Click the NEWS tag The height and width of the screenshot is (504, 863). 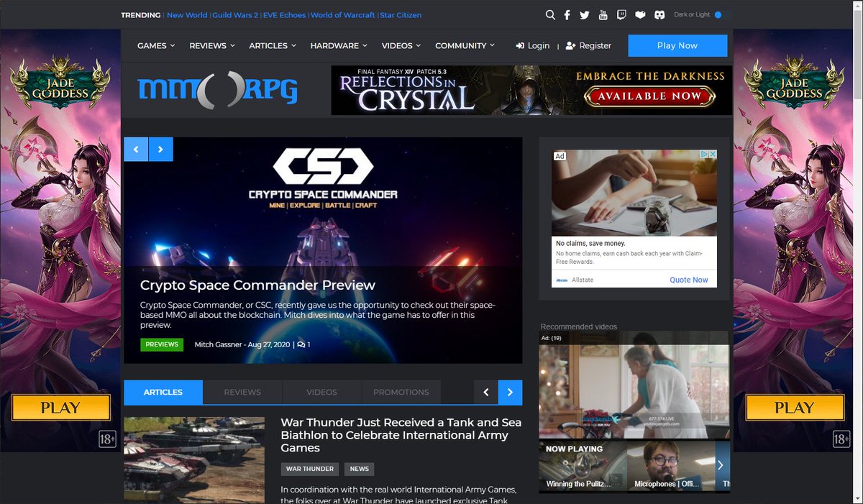pyautogui.click(x=360, y=469)
